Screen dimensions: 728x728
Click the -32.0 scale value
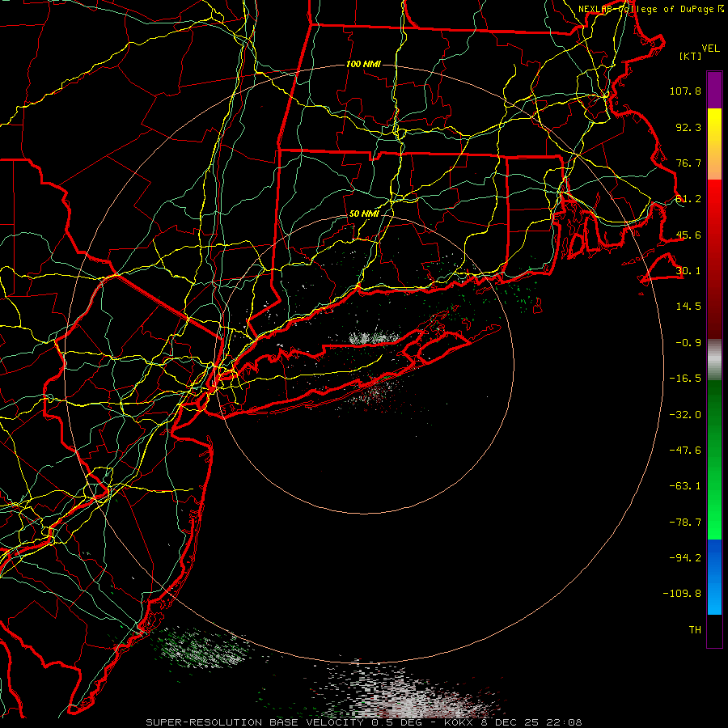coord(685,415)
